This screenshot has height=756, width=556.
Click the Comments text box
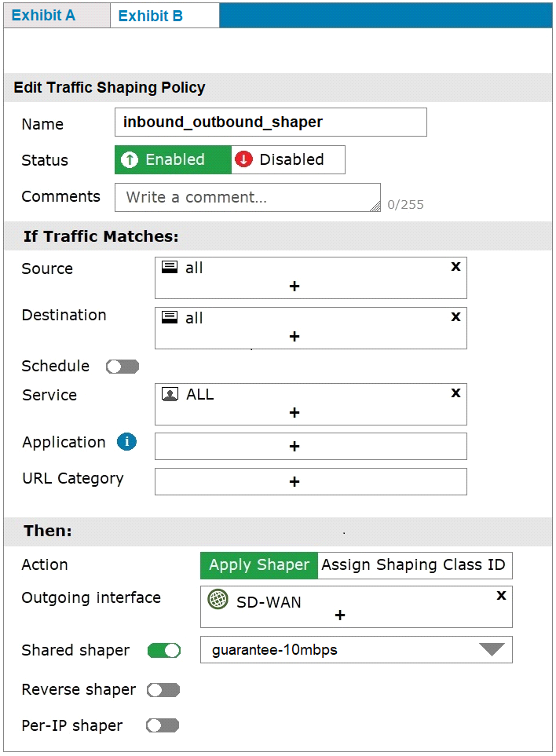tap(247, 197)
